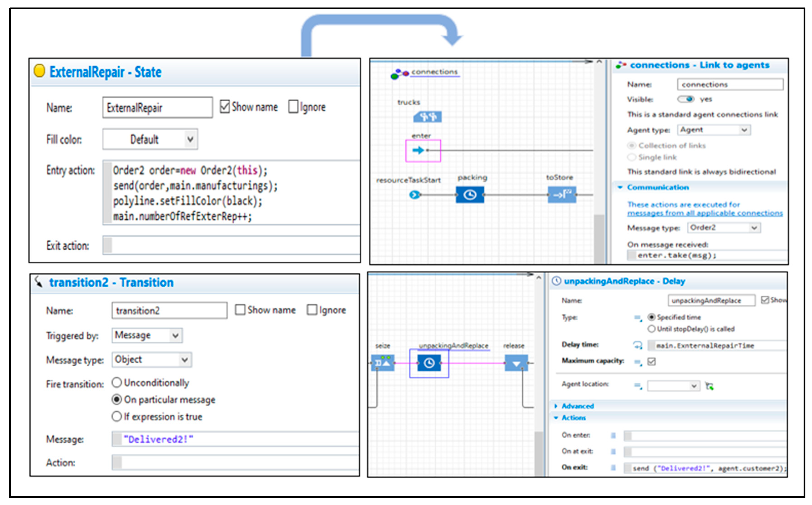Click the resourceTaskStart block icon
The width and height of the screenshot is (812, 505).
click(x=414, y=195)
